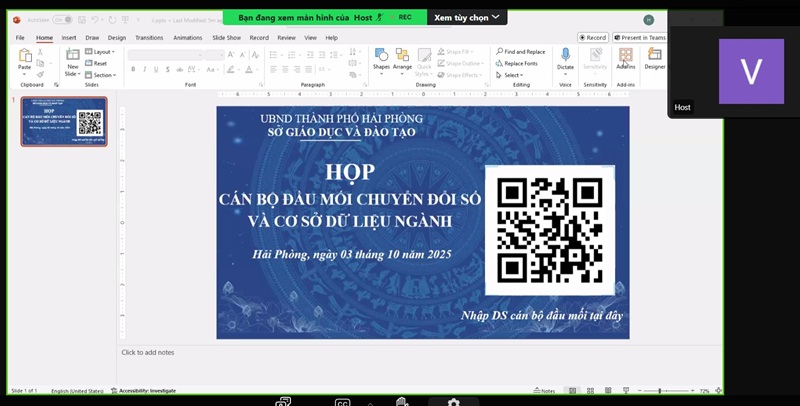Toggle italic formatting
This screenshot has width=800, height=406.
pos(145,69)
